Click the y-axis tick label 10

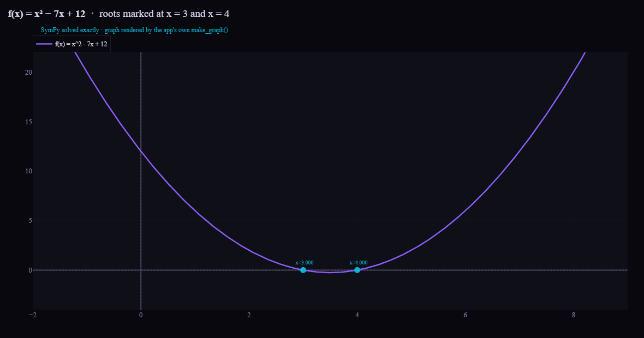click(28, 171)
